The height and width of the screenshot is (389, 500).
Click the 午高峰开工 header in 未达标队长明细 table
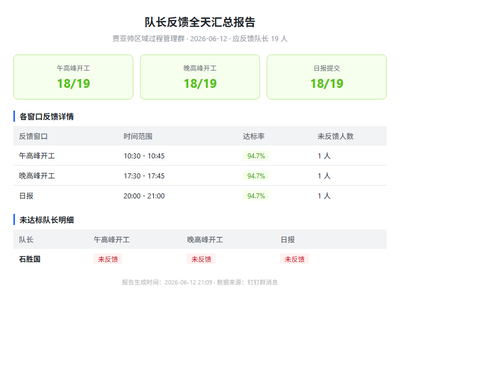(112, 240)
